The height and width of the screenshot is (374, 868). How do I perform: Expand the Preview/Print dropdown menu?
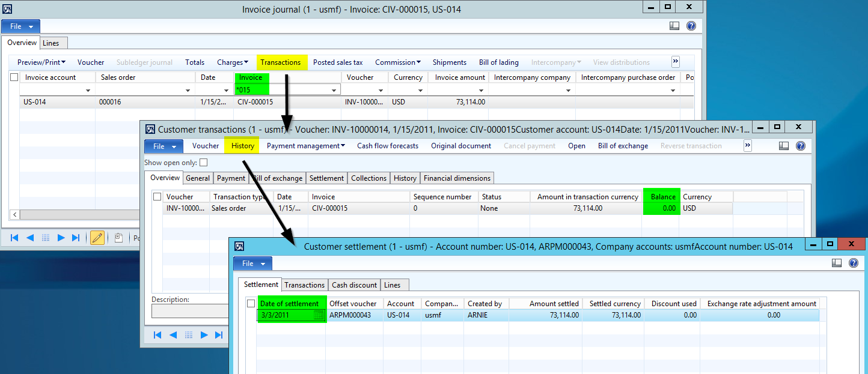(x=41, y=62)
